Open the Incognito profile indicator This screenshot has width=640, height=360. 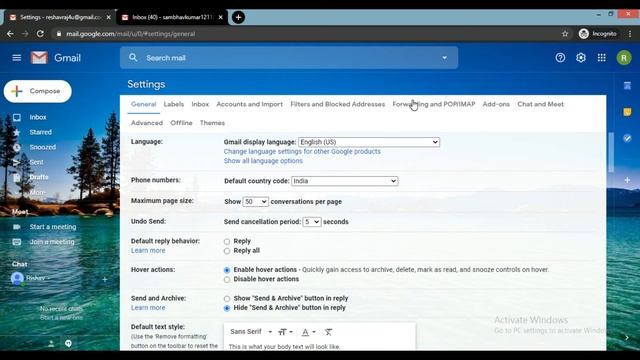pos(598,34)
